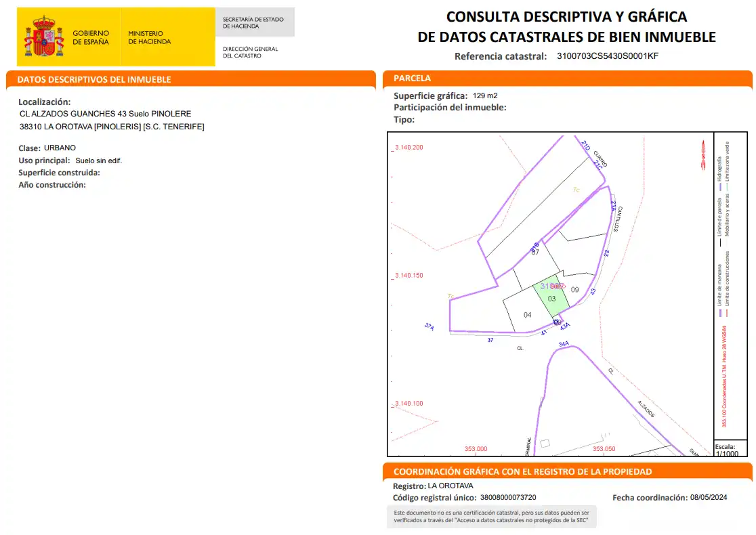Image resolution: width=756 pixels, height=535 pixels.
Task: Click 'SECRETARÍA DE ESTADO DE HACIENDA' label
Action: [253, 22]
